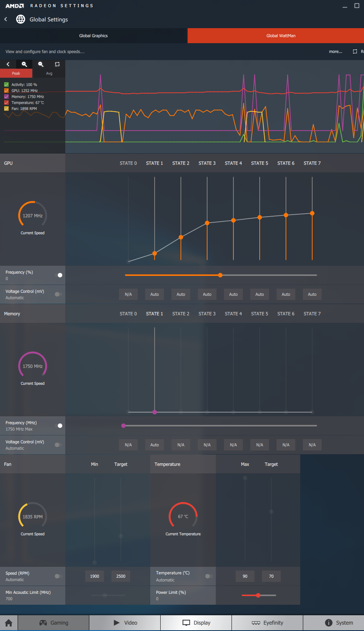Toggle Fan Speed (RPM) switch
The image size is (364, 631).
pos(59,576)
